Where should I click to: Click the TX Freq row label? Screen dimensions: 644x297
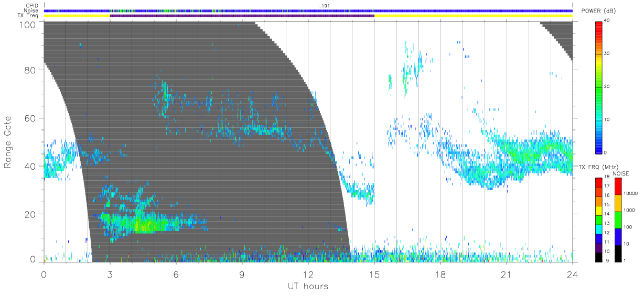pos(28,16)
